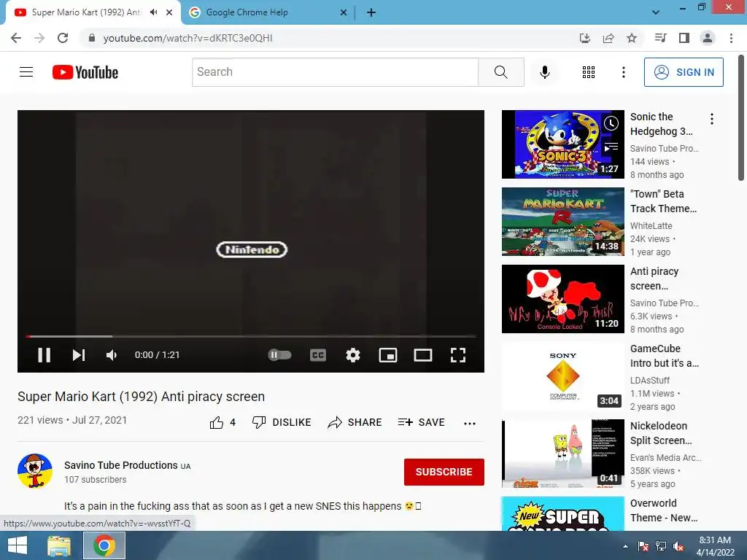Open the Sonic the Hedgehog 3 thumbnail

coord(562,144)
